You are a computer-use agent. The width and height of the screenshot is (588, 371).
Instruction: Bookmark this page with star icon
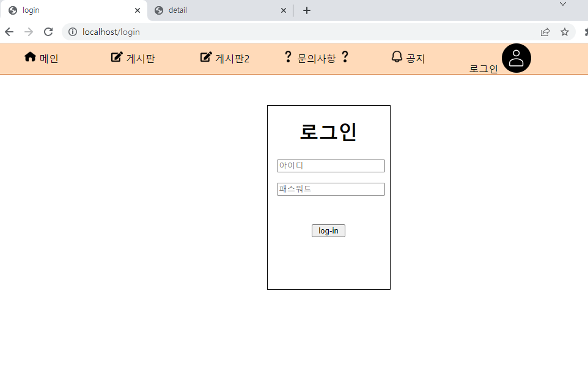coord(565,32)
